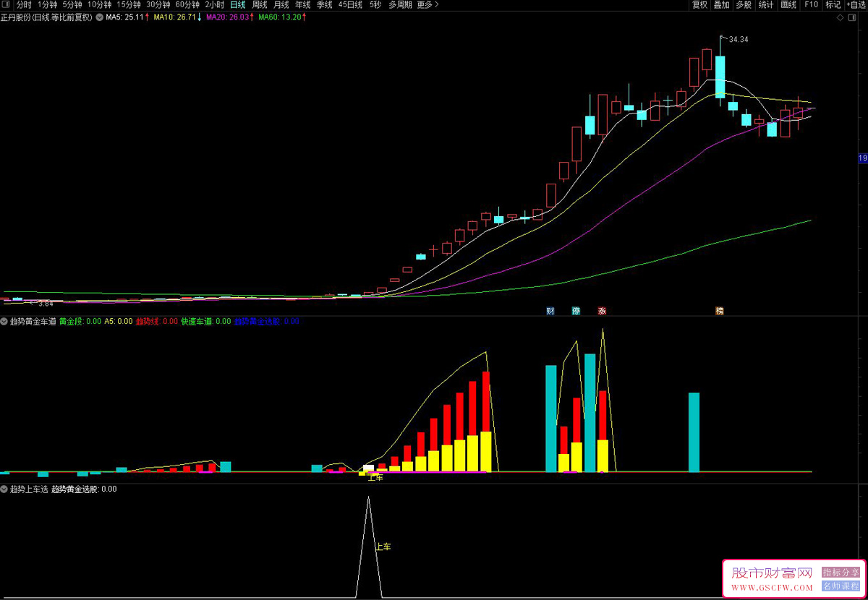Click the 34.34 high price label
Viewport: 868px width, 600px height.
pyautogui.click(x=739, y=39)
